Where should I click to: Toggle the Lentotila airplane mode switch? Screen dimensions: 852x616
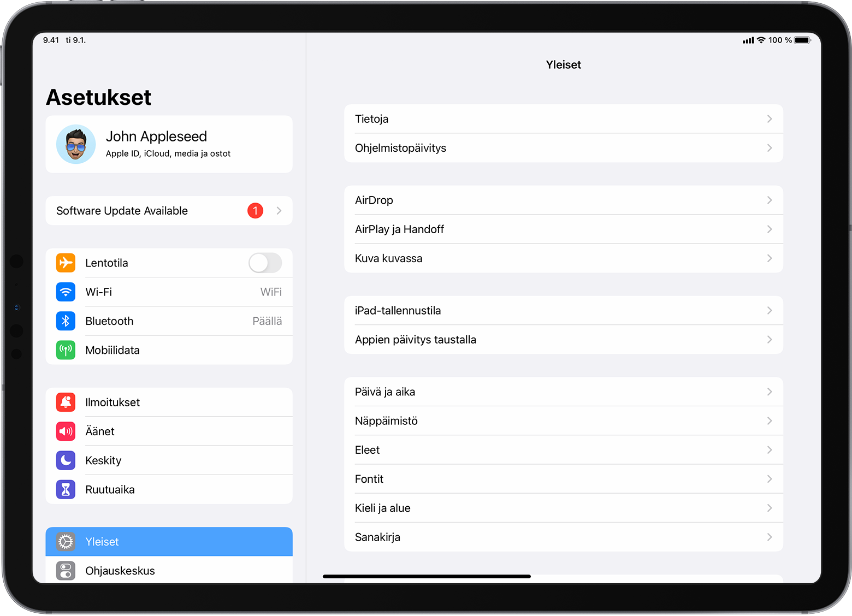pos(265,263)
